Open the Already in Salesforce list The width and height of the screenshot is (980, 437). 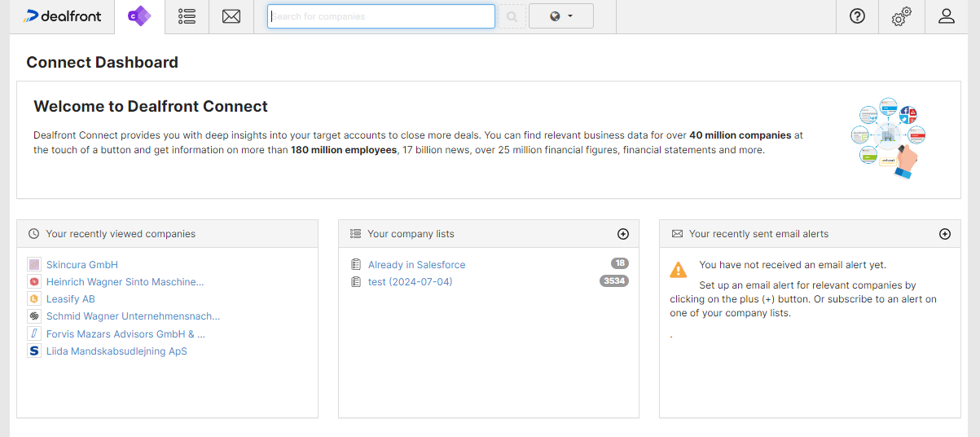click(x=417, y=265)
